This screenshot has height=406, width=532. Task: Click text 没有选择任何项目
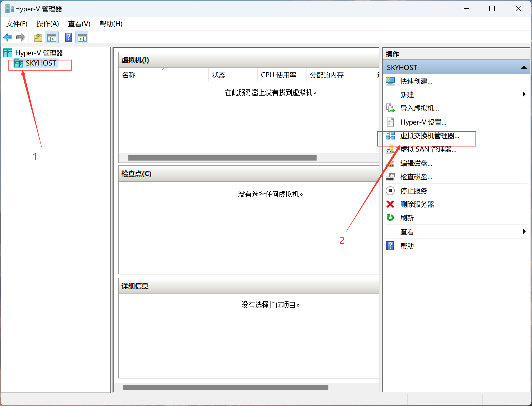coord(270,305)
